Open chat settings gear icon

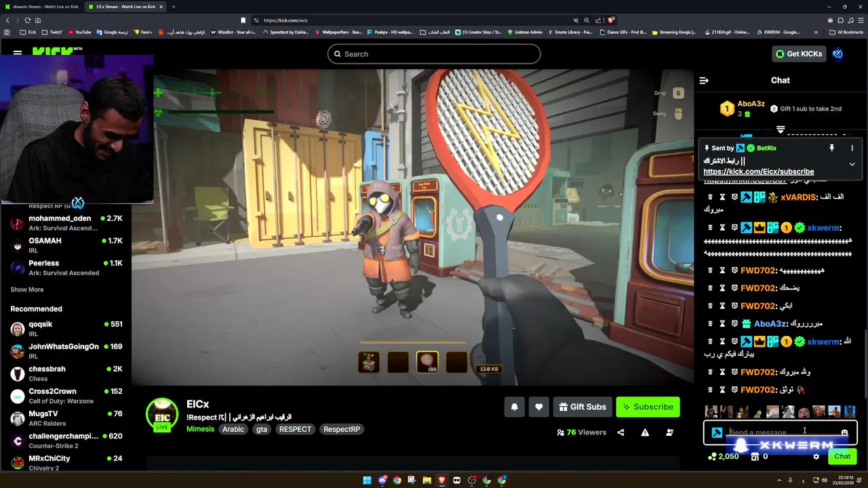816,456
